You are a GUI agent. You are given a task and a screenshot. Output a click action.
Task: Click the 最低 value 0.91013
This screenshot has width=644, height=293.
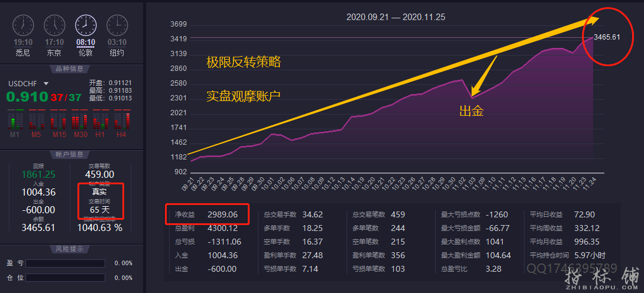(120, 99)
